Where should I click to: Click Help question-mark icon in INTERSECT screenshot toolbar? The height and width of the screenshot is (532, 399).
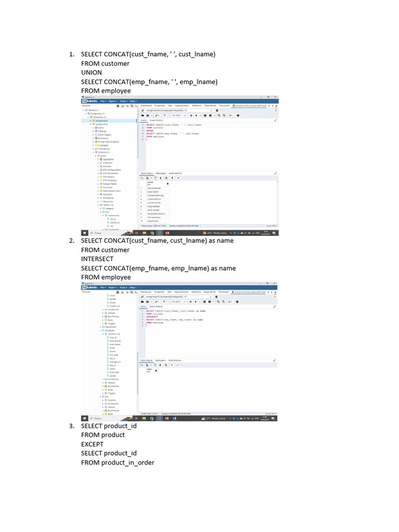point(237,302)
